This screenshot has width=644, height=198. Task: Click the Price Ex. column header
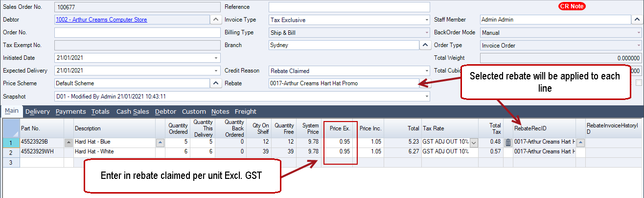click(x=339, y=128)
